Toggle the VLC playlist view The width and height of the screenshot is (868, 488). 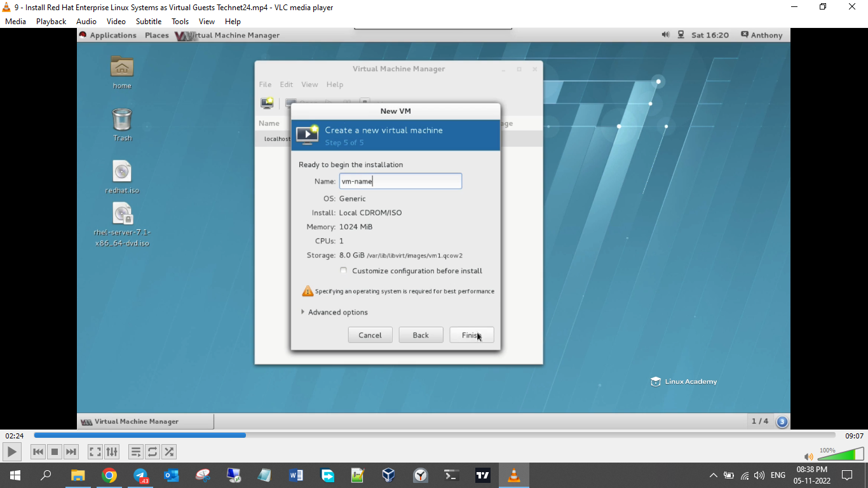click(136, 452)
